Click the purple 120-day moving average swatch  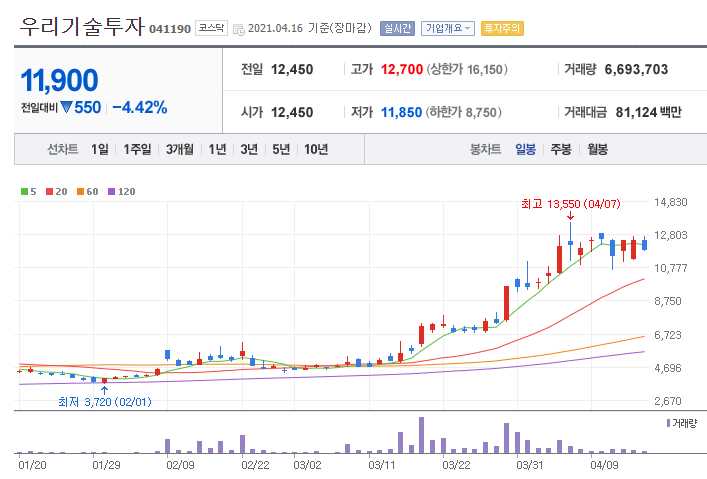tap(111, 192)
